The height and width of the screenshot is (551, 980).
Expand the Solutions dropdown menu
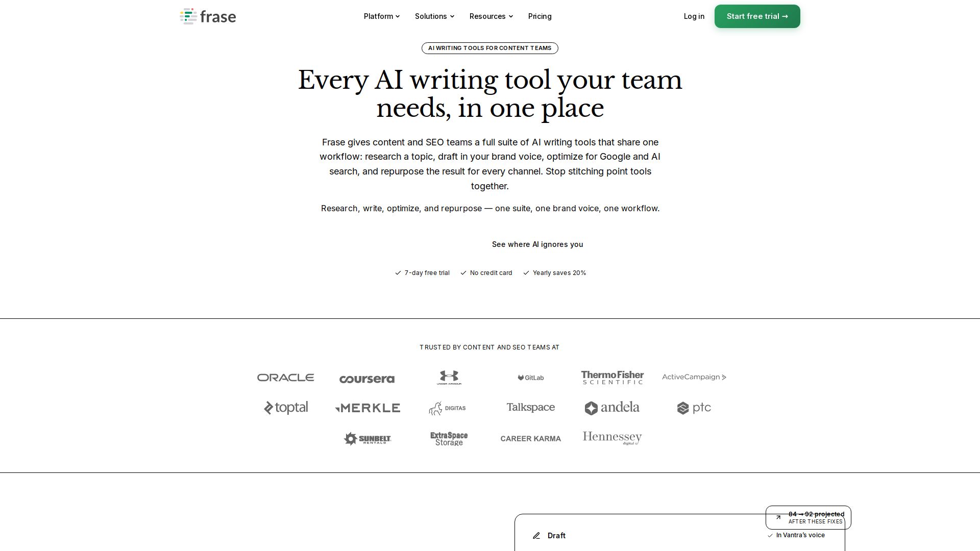[434, 16]
